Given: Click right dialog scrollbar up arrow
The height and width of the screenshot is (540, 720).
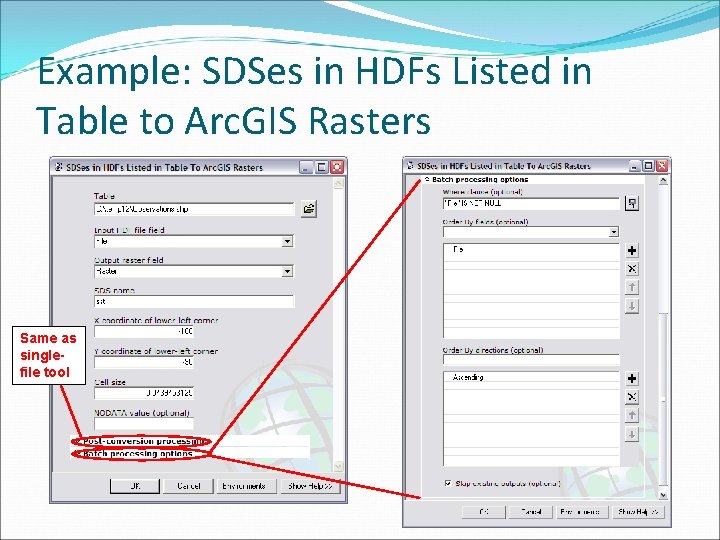Looking at the screenshot, I should click(x=663, y=181).
